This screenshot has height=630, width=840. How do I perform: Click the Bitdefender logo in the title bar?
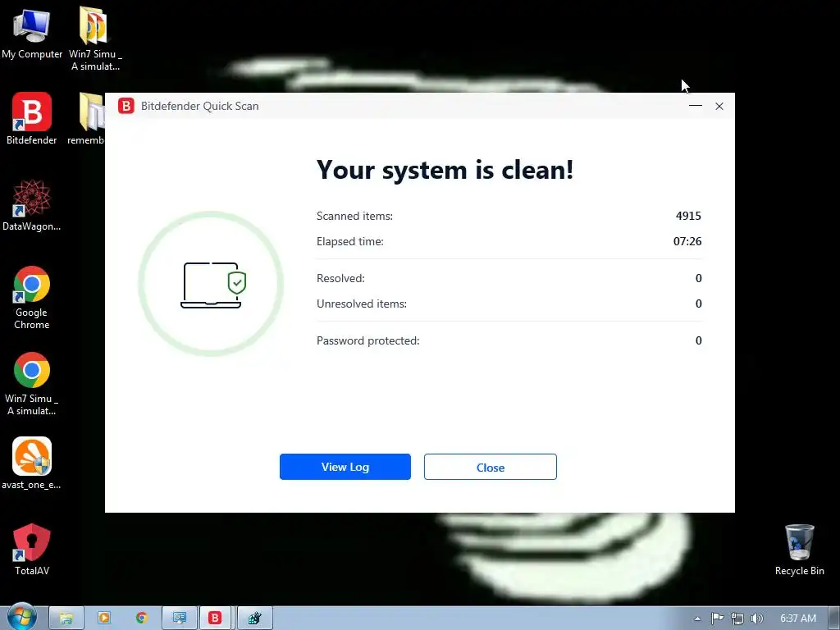[x=126, y=106]
